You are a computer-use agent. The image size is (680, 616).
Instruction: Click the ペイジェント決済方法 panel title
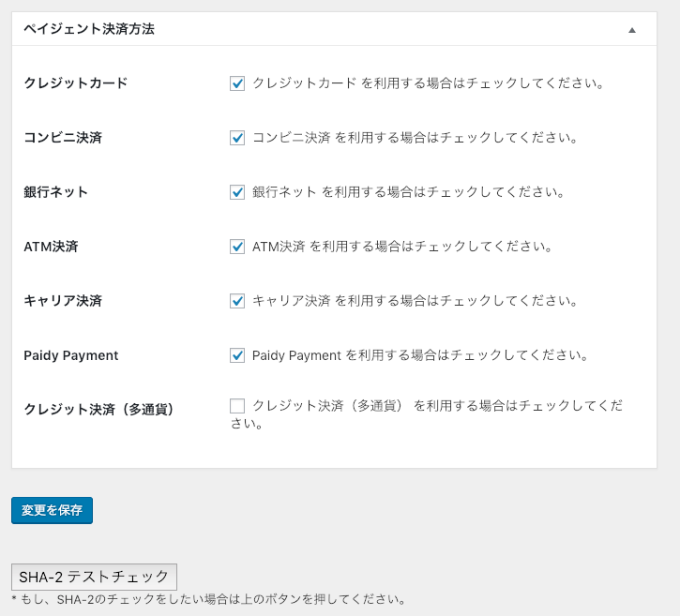(89, 29)
